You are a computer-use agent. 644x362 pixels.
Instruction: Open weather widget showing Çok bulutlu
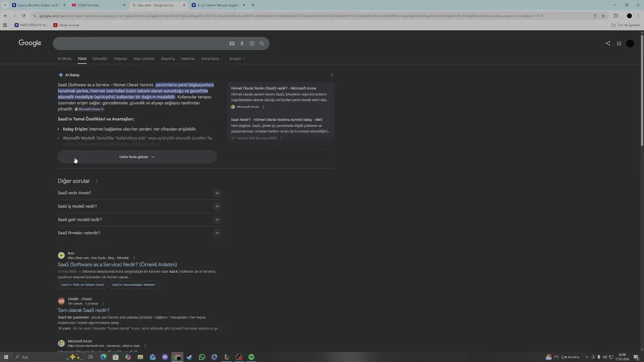(562, 357)
